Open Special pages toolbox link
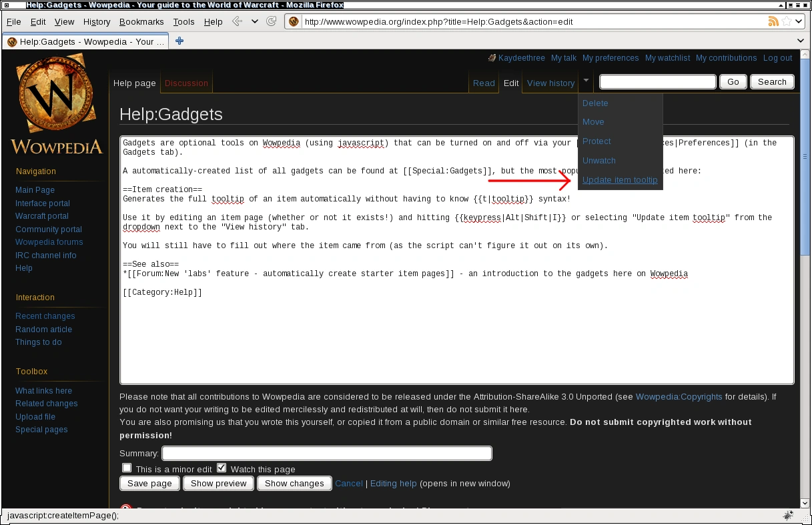 tap(41, 430)
